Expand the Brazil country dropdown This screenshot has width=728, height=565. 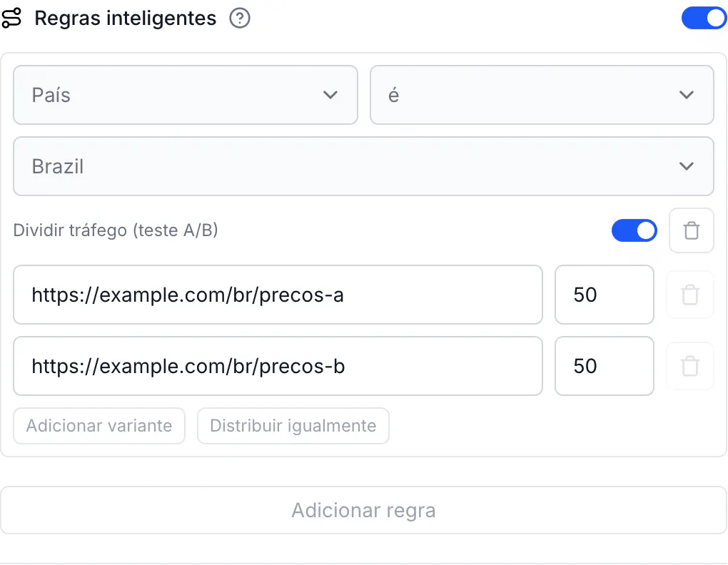click(363, 166)
